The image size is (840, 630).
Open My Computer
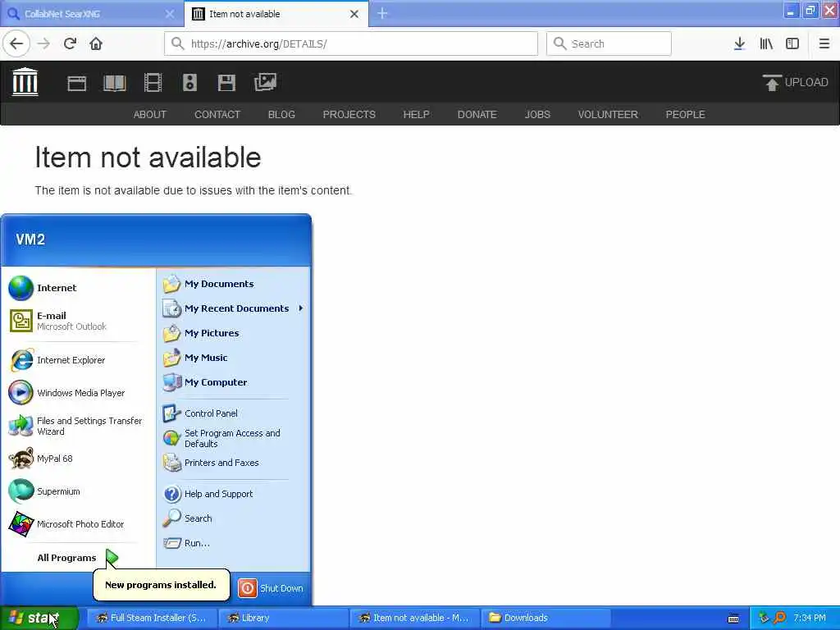point(234,382)
